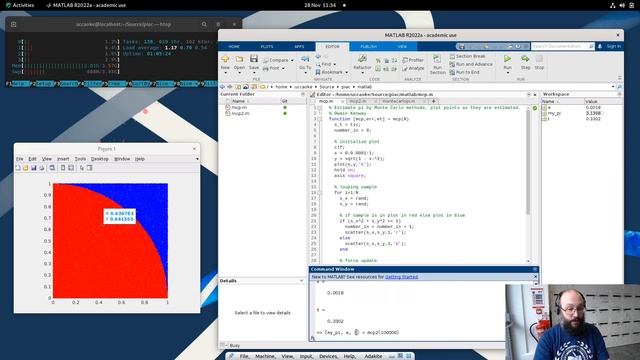Screen dimensions: 640x360
Task: Click the system volume icon in top bar
Action: tap(622, 5)
